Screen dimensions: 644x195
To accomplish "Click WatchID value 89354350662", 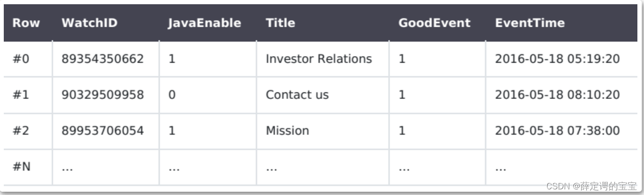I will click(102, 59).
